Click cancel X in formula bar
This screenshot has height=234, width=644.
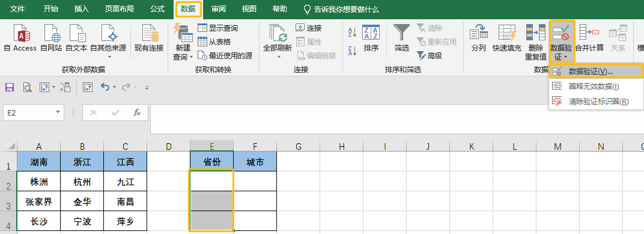94,112
